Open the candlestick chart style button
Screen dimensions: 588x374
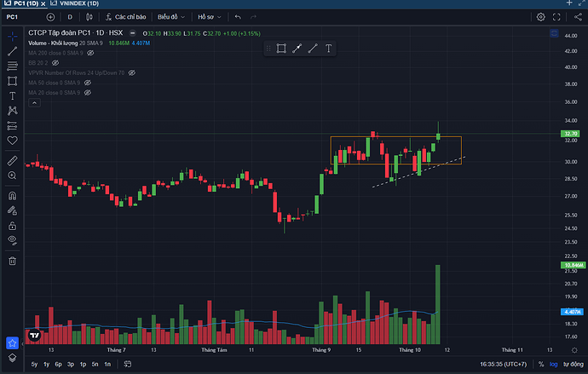[92, 16]
